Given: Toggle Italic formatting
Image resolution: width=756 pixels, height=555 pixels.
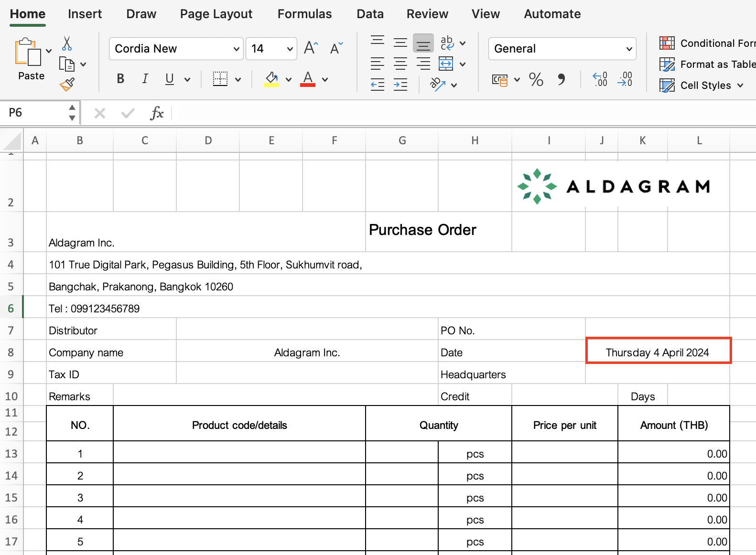Looking at the screenshot, I should point(145,79).
